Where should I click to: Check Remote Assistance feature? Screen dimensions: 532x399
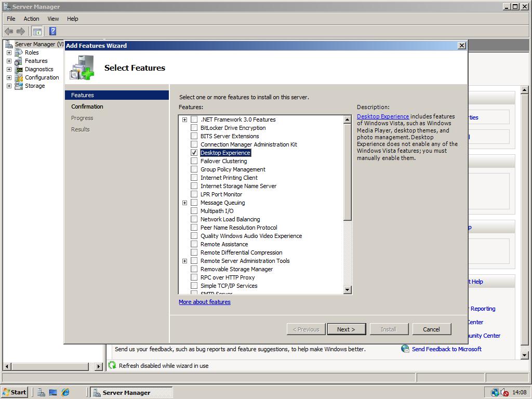[x=194, y=244]
